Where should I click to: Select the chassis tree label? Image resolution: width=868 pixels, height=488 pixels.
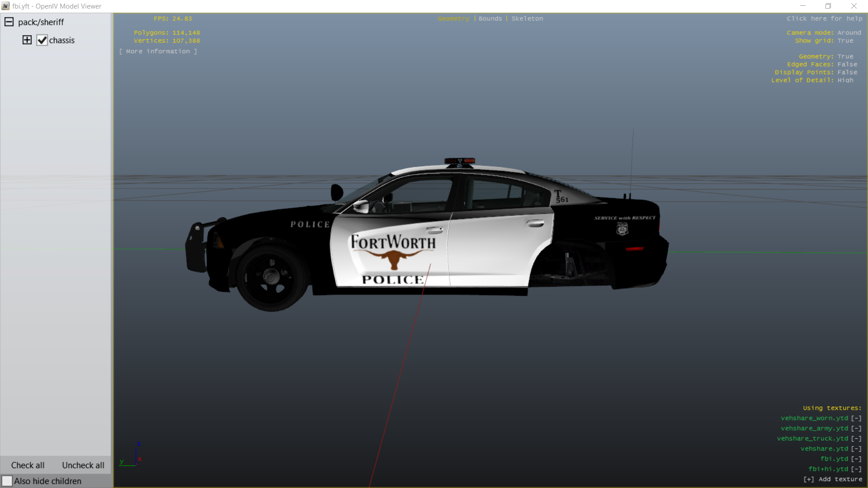pos(62,40)
